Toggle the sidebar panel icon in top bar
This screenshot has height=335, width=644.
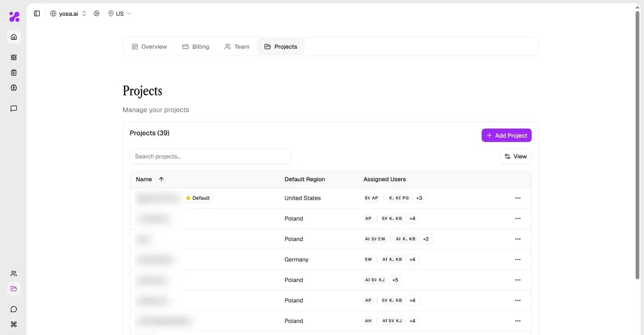click(x=37, y=13)
